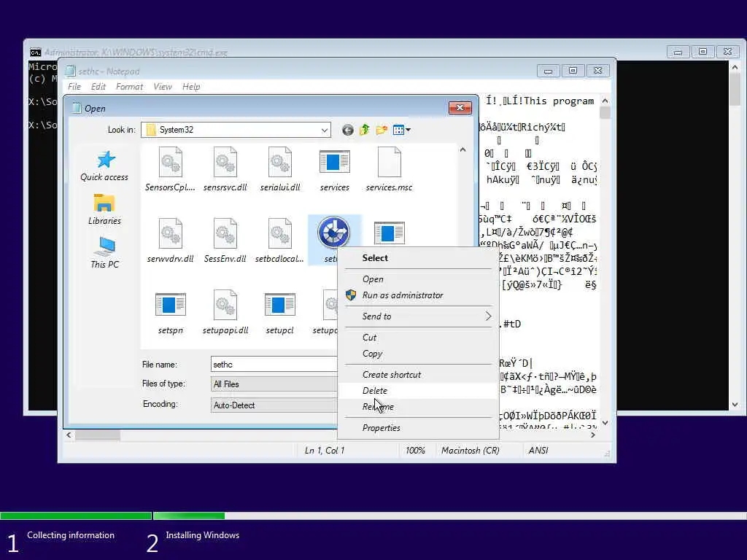Choose Open in the context menu
This screenshot has height=560, width=747.
click(418, 279)
